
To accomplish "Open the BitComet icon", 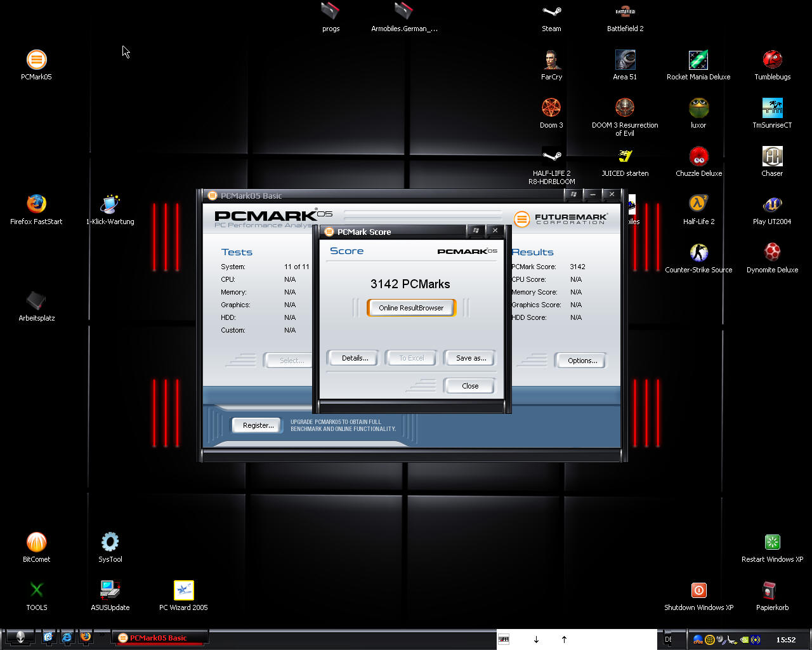I will [36, 542].
